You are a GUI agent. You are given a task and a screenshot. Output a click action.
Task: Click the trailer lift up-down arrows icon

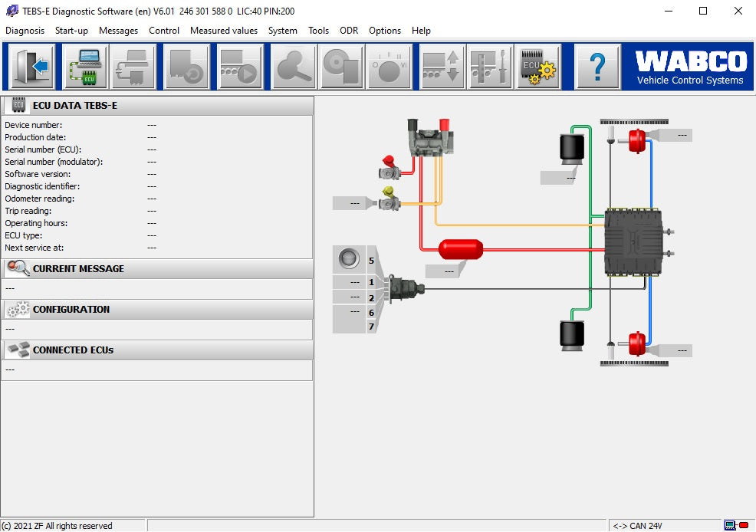pyautogui.click(x=442, y=67)
